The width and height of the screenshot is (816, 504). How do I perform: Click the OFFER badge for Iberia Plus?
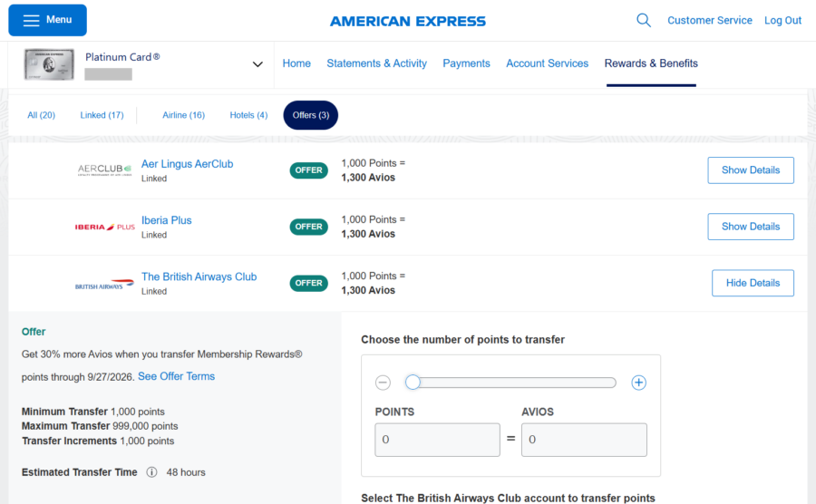(x=308, y=227)
